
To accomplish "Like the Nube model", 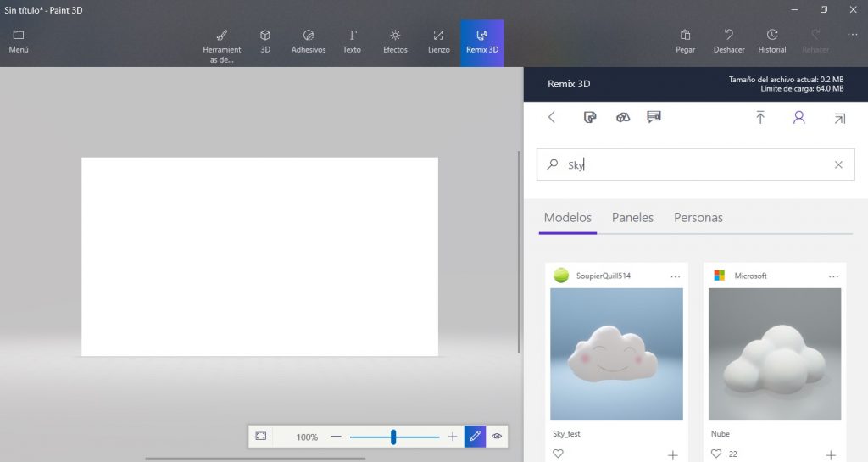I will pos(716,454).
